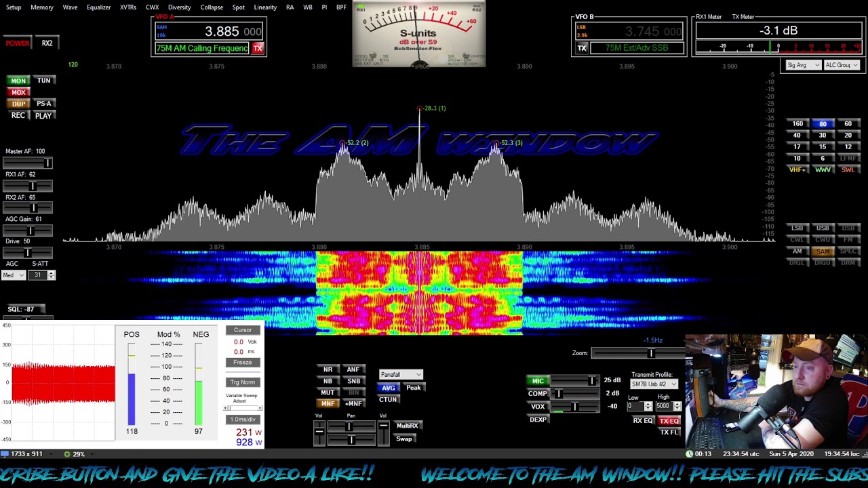Toggle CTUN click-tune mode
868x488 pixels.
(x=388, y=400)
